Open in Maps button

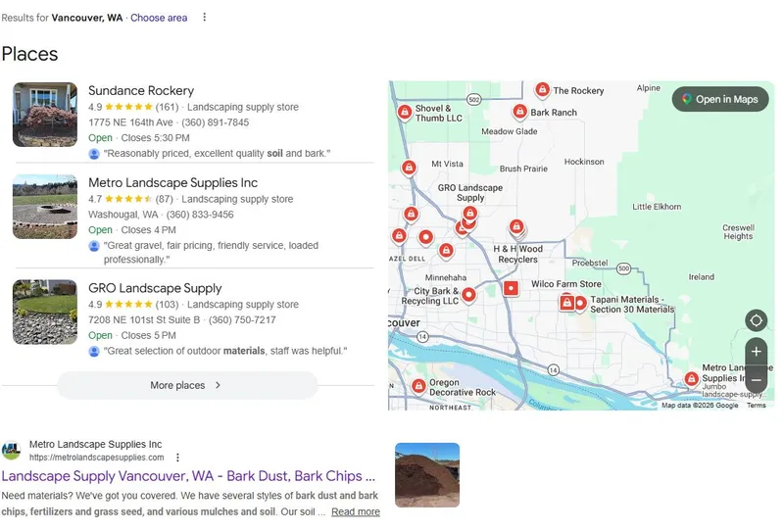coord(720,99)
